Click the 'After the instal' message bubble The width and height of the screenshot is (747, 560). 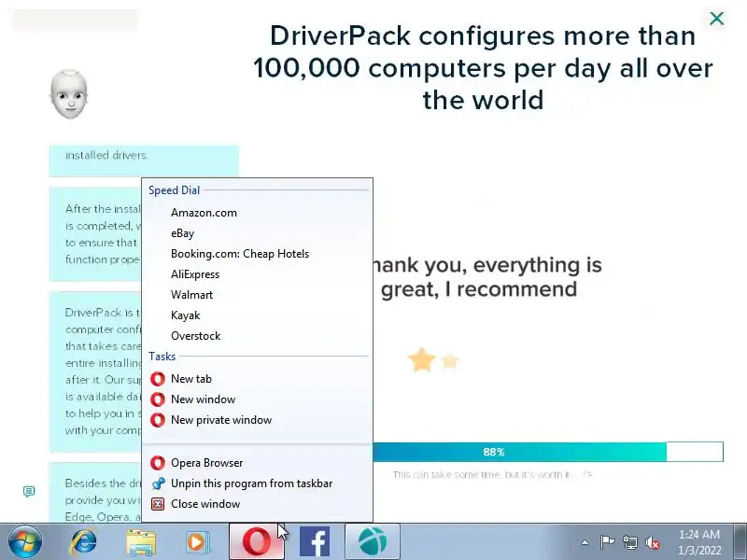point(95,234)
